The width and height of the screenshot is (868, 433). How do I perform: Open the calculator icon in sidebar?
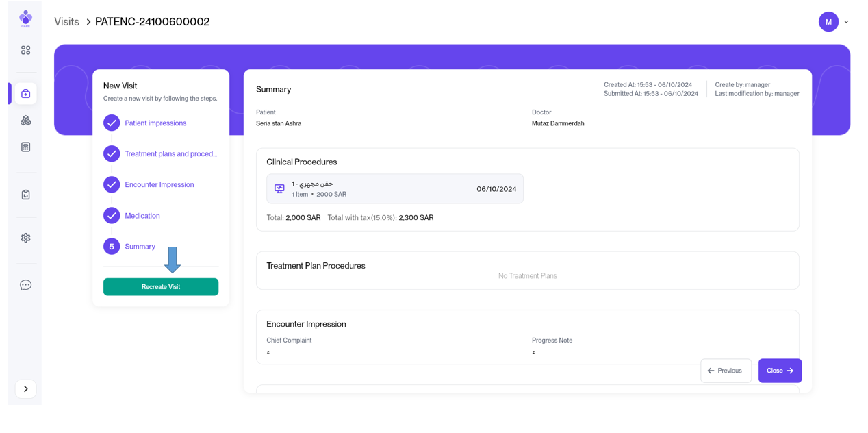coord(25,147)
